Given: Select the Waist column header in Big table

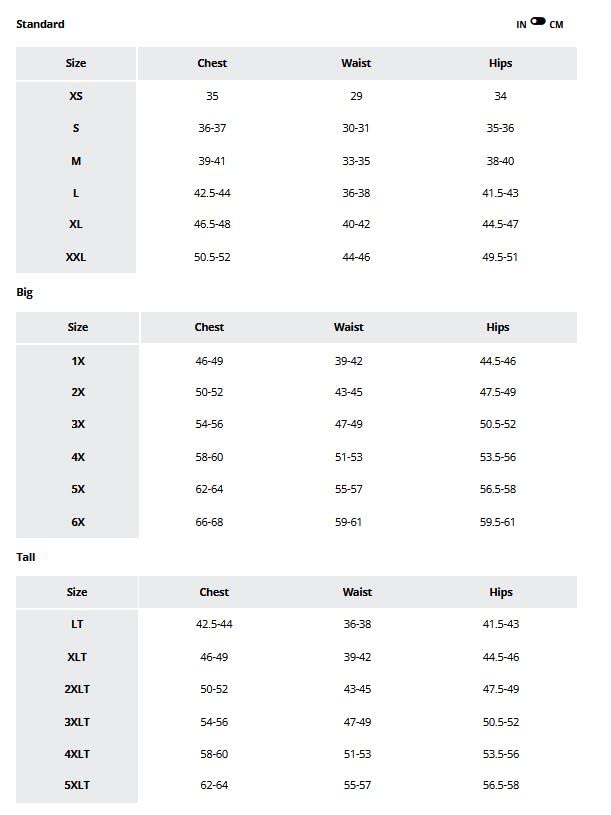Looking at the screenshot, I should (x=348, y=327).
